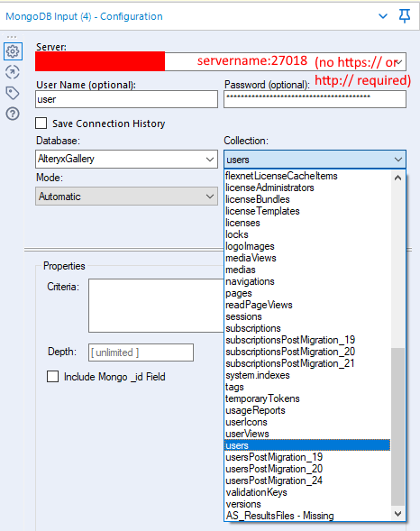Select flexnetLicenseCacheItems in the collection list

[307, 176]
